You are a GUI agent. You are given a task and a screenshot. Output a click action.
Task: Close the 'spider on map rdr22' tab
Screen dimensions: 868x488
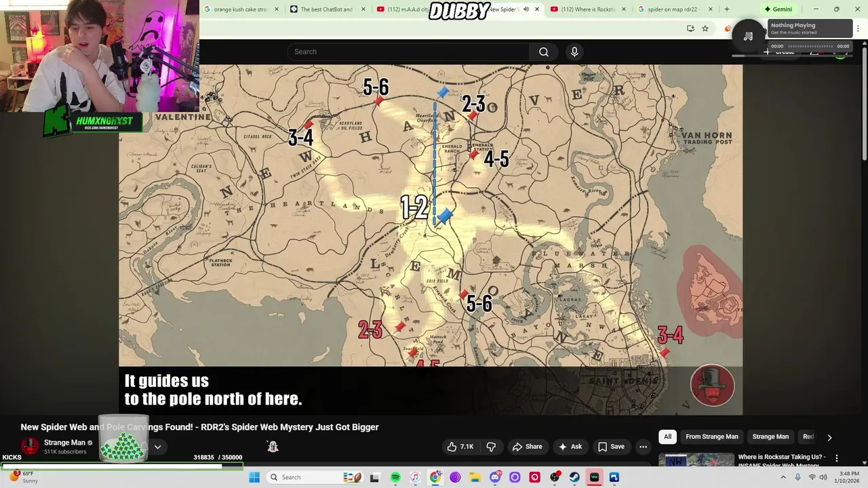coord(711,9)
